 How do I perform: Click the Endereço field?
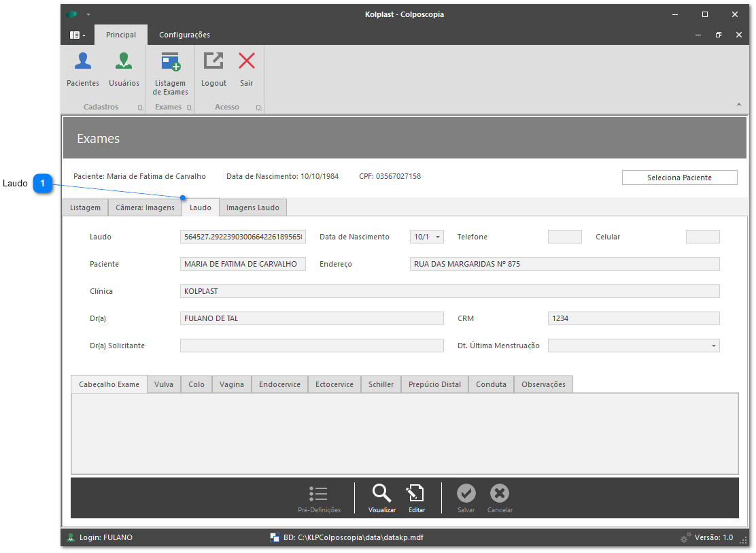point(564,264)
